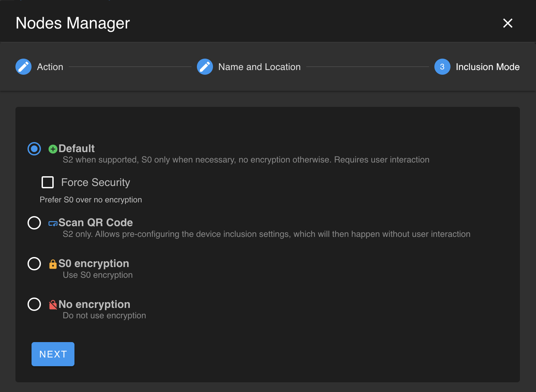Screen dimensions: 536x392
Task: Select the Default inclusion radio button
Action: coord(34,149)
